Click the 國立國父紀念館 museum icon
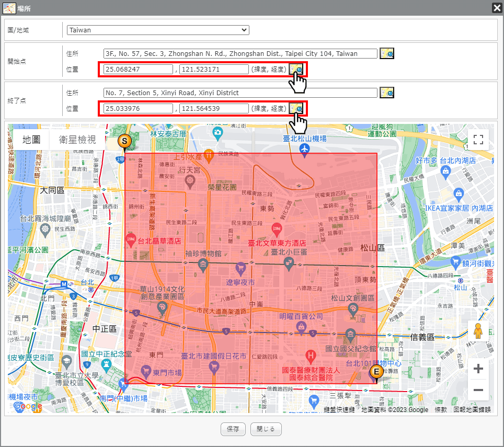504x447 pixels. pyautogui.click(x=350, y=335)
